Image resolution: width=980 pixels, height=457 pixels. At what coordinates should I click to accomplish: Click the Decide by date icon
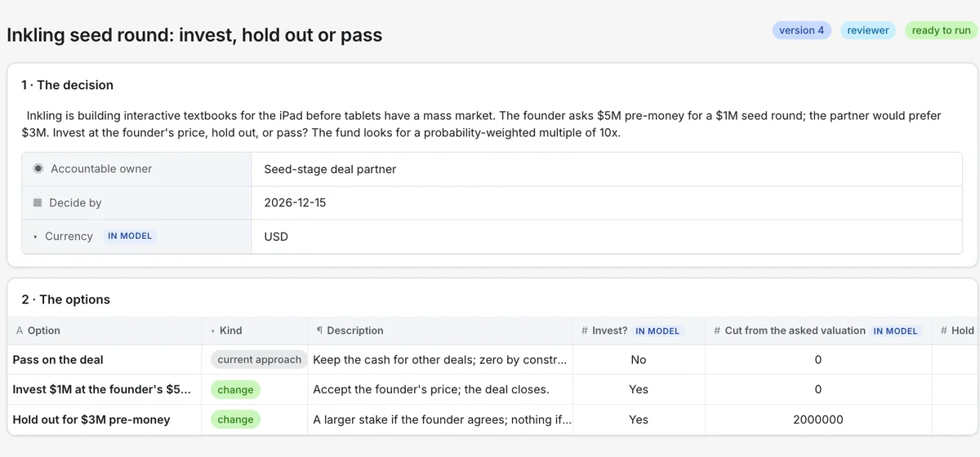click(38, 202)
